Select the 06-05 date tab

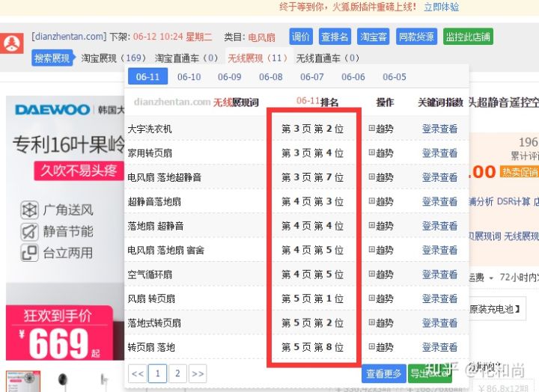click(395, 76)
